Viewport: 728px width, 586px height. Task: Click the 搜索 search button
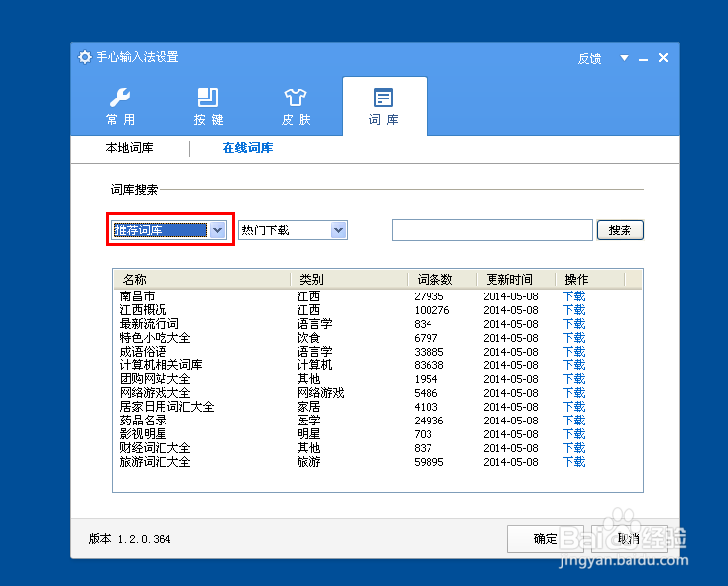(x=621, y=229)
